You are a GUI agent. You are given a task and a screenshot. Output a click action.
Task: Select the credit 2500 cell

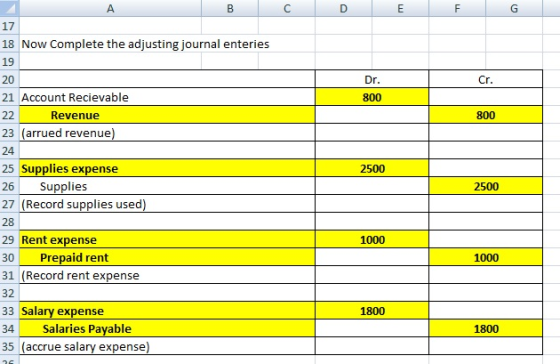point(485,186)
